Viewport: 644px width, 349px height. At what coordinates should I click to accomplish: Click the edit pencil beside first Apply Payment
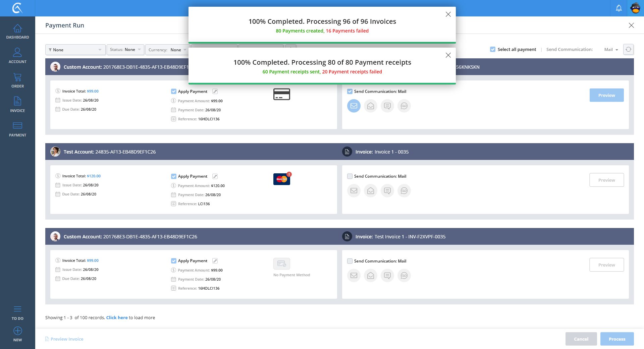[215, 92]
